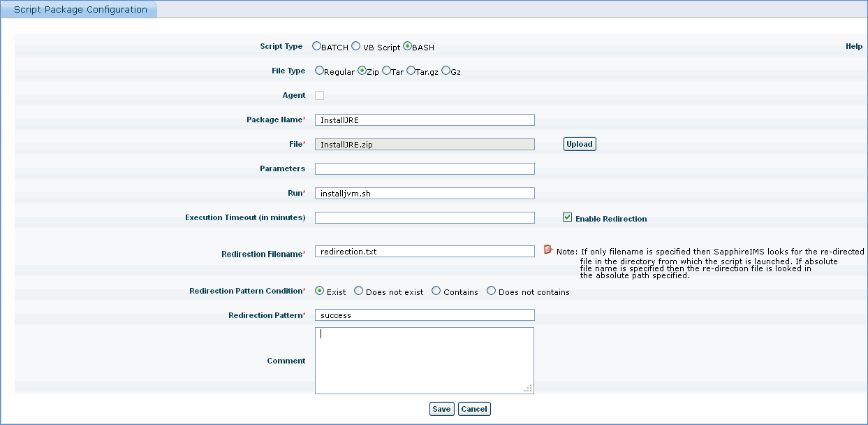The height and width of the screenshot is (425, 868).
Task: Select 'Does not contains' condition
Action: coord(492,291)
